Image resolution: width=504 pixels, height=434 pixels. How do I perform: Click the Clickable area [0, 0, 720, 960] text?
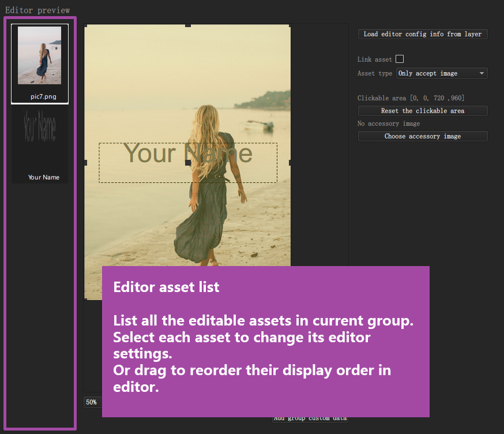pyautogui.click(x=411, y=98)
